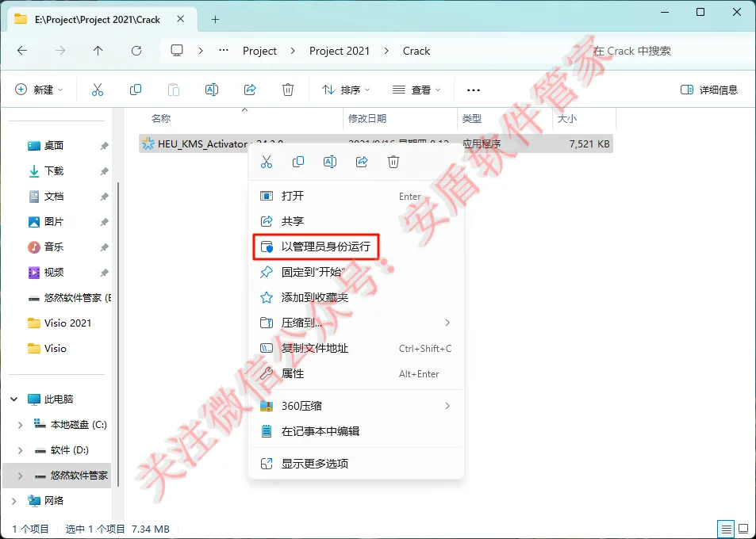
Task: Click the Project 2021 breadcrumb
Action: coord(340,51)
